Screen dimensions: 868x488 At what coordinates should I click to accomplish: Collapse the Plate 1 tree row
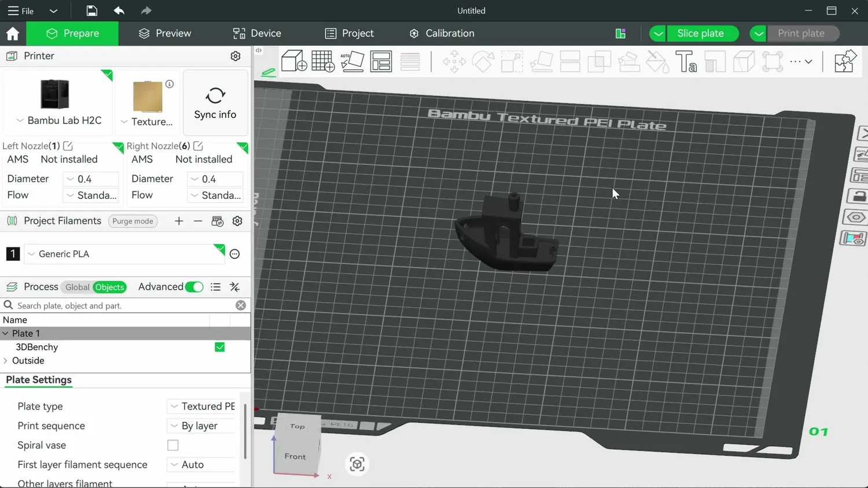tap(6, 334)
